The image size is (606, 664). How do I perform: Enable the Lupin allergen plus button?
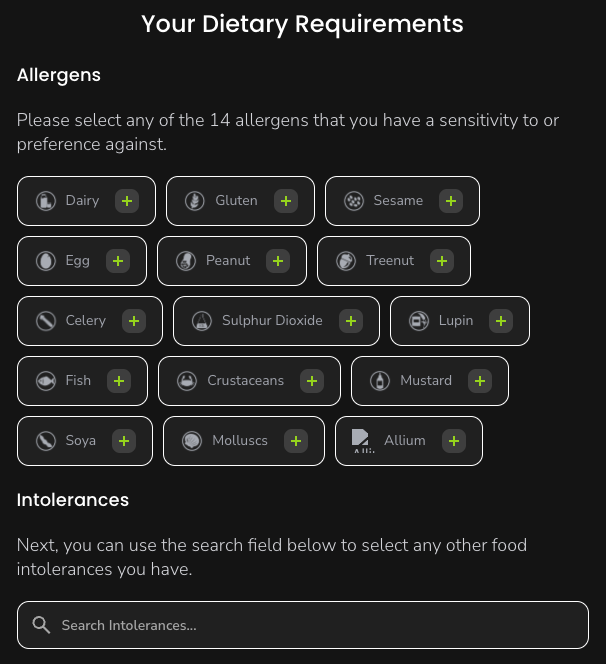click(x=501, y=321)
